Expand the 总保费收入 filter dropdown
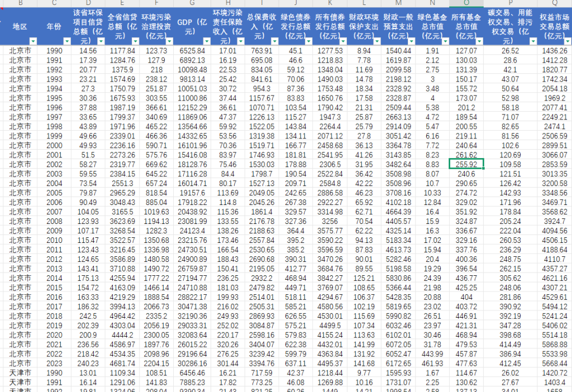The height and width of the screenshot is (392, 572). tap(274, 41)
